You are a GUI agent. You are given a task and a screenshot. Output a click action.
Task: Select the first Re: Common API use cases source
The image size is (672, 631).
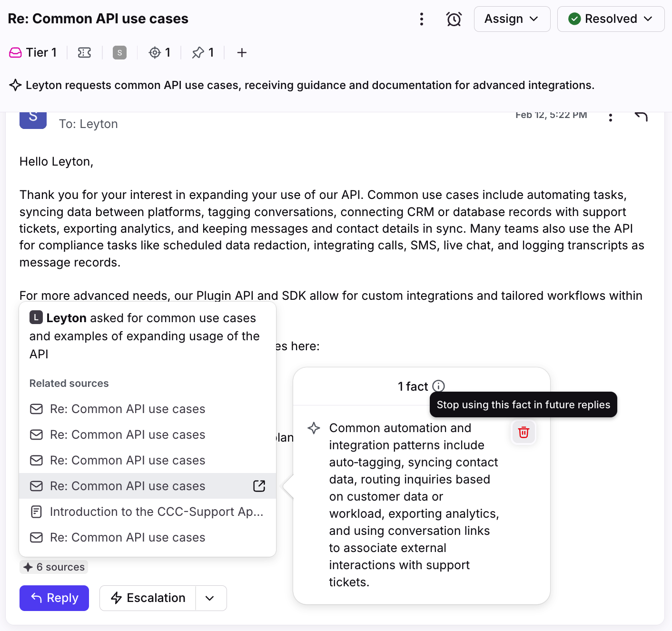click(x=128, y=409)
